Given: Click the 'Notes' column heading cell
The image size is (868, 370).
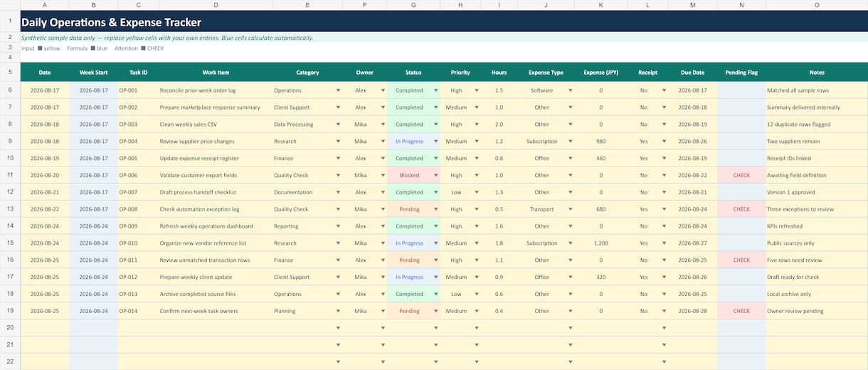Looking at the screenshot, I should [x=817, y=73].
